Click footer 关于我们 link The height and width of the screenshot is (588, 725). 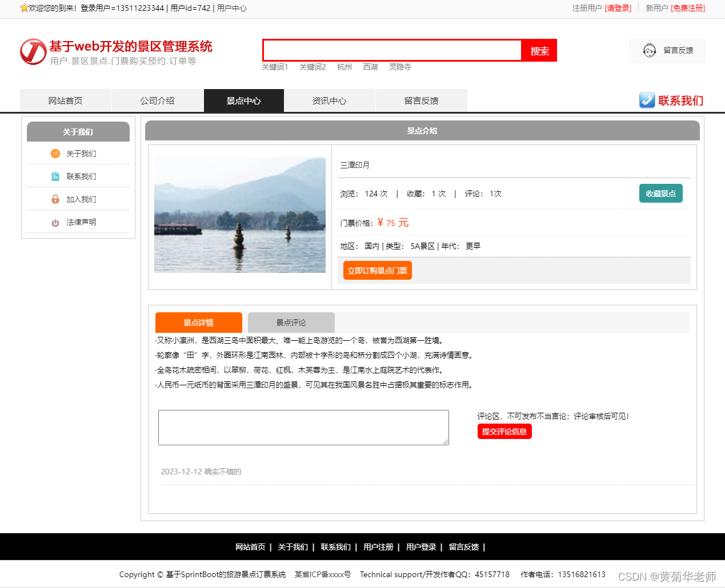(293, 547)
